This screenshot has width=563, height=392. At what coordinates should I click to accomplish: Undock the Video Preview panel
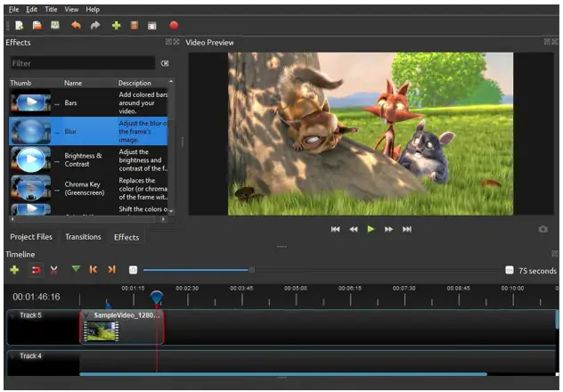[547, 42]
